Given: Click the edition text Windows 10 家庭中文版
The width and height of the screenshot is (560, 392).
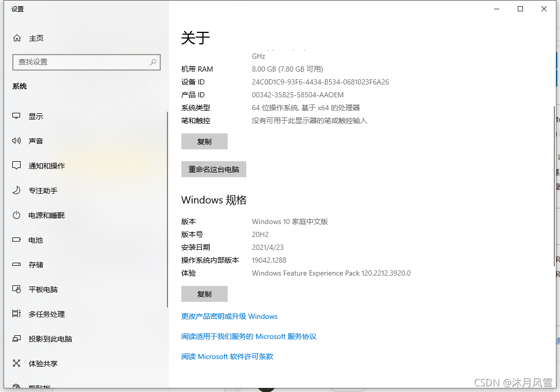Looking at the screenshot, I should tap(290, 221).
